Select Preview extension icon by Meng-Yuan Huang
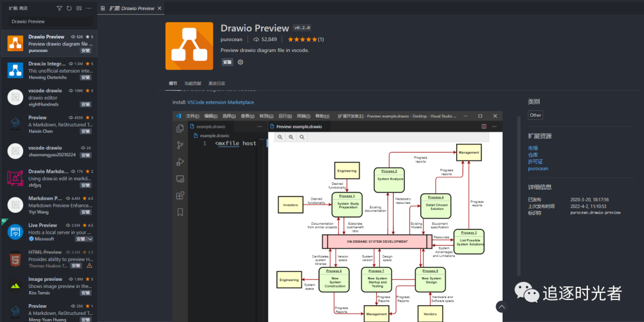Screen dimensions: 644x322 15,312
